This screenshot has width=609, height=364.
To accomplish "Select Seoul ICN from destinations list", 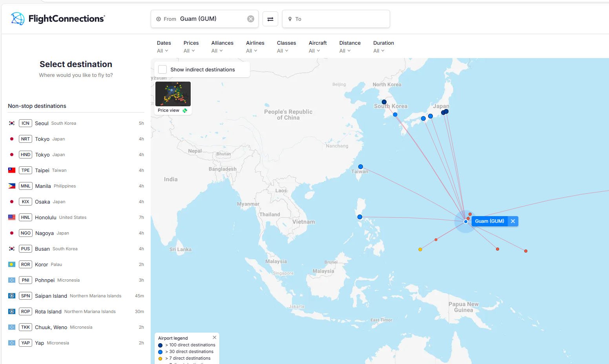I will point(76,123).
